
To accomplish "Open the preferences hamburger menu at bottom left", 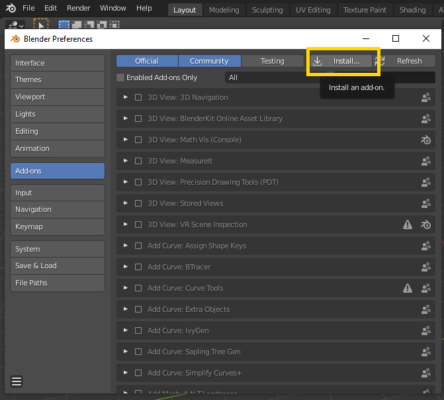I will click(17, 381).
